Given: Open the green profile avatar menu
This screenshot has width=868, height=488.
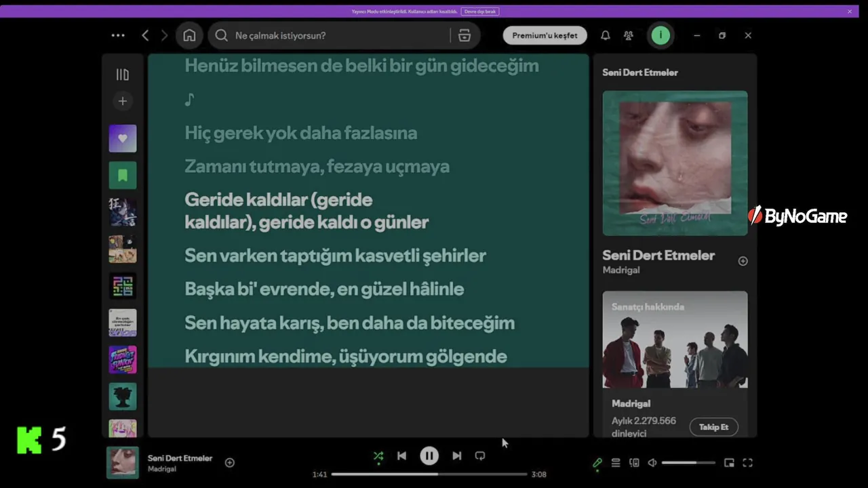Looking at the screenshot, I should click(x=660, y=35).
